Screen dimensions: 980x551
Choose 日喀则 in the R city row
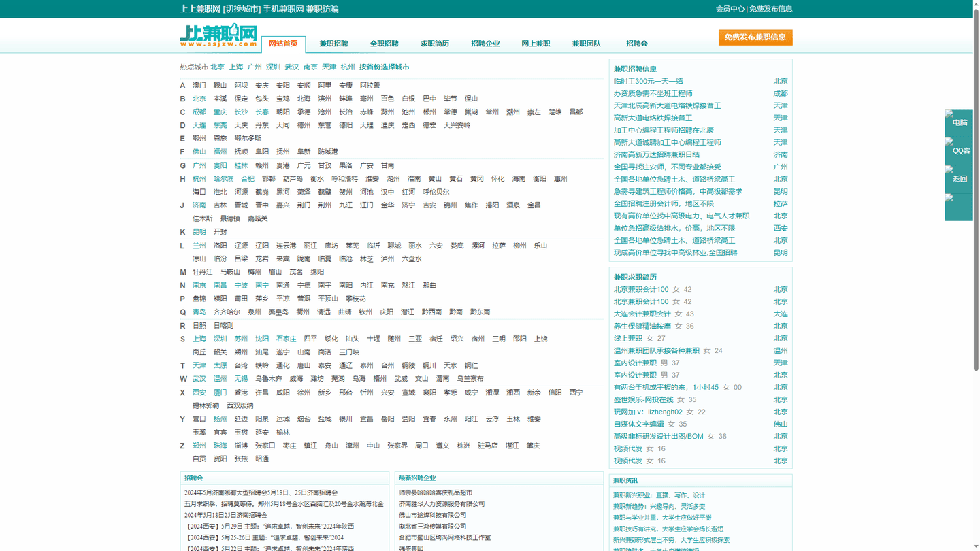223,326
